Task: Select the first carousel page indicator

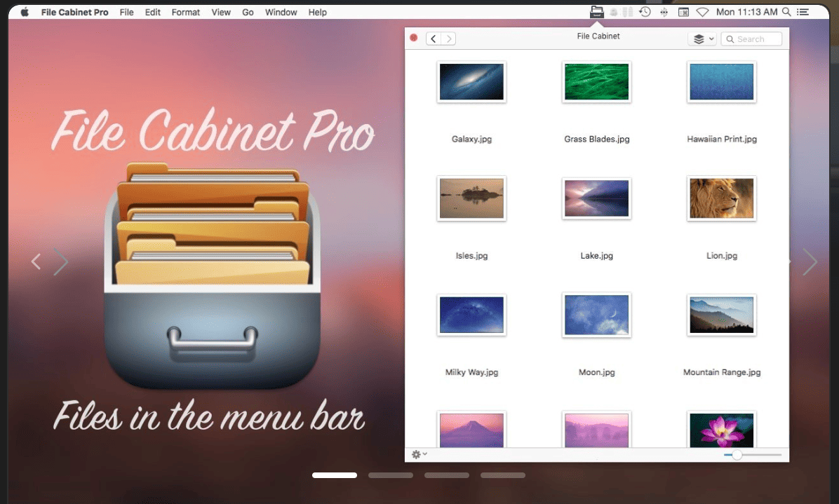Action: coord(335,475)
